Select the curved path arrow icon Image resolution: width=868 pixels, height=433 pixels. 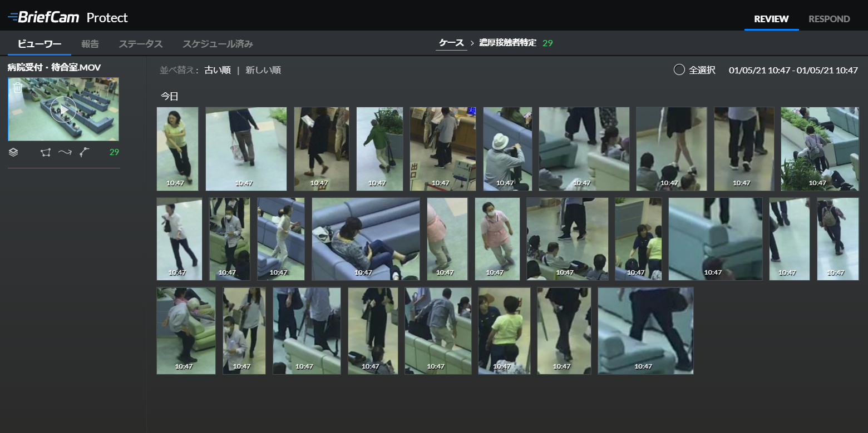65,152
